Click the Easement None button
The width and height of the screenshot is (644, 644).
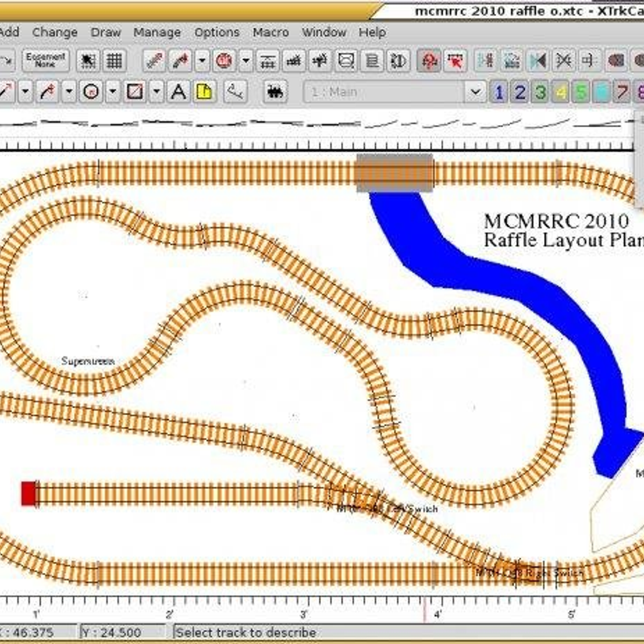click(x=46, y=60)
